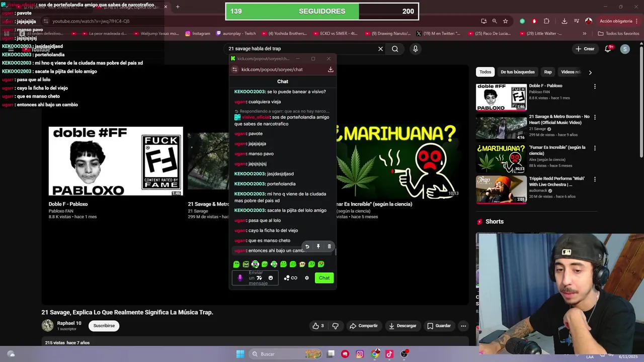Pin the hovered chat message

coord(318,246)
